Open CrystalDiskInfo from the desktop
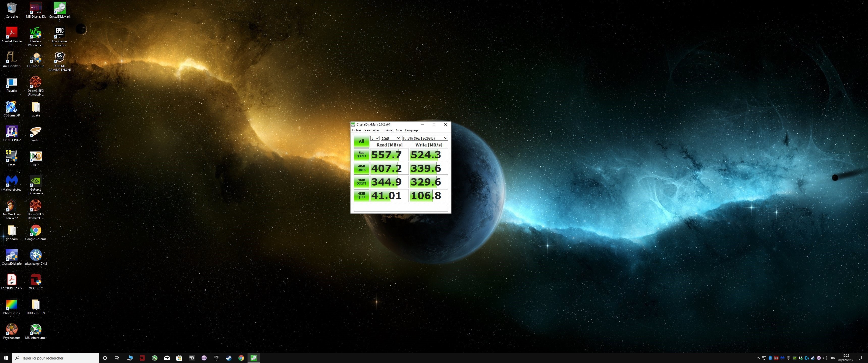Image resolution: width=868 pixels, height=363 pixels. coord(11,256)
